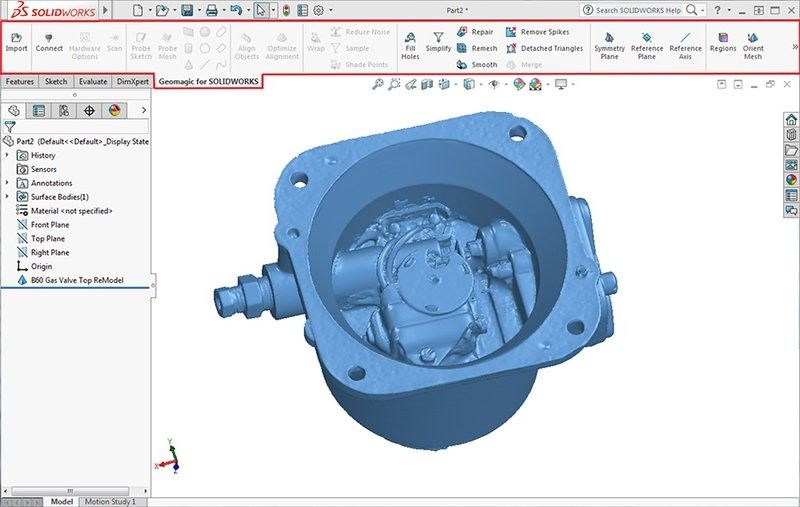The image size is (800, 507).
Task: Run the Repair mesh command
Action: 475,32
